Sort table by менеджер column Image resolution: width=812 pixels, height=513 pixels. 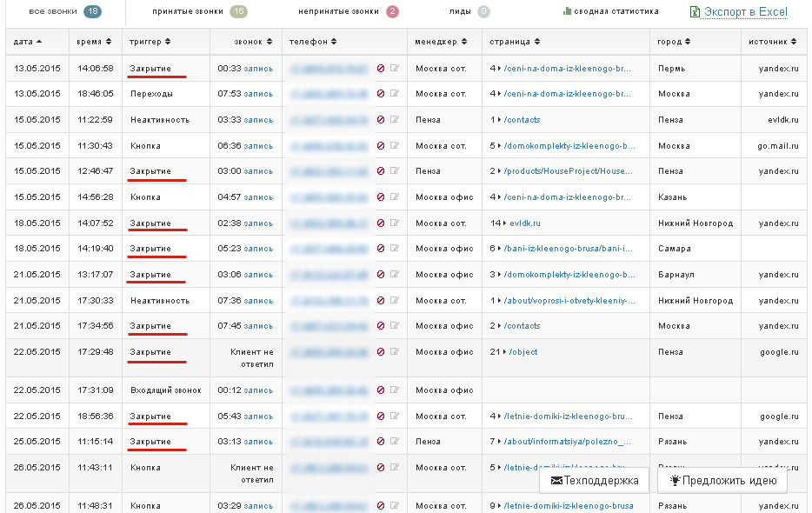(441, 42)
